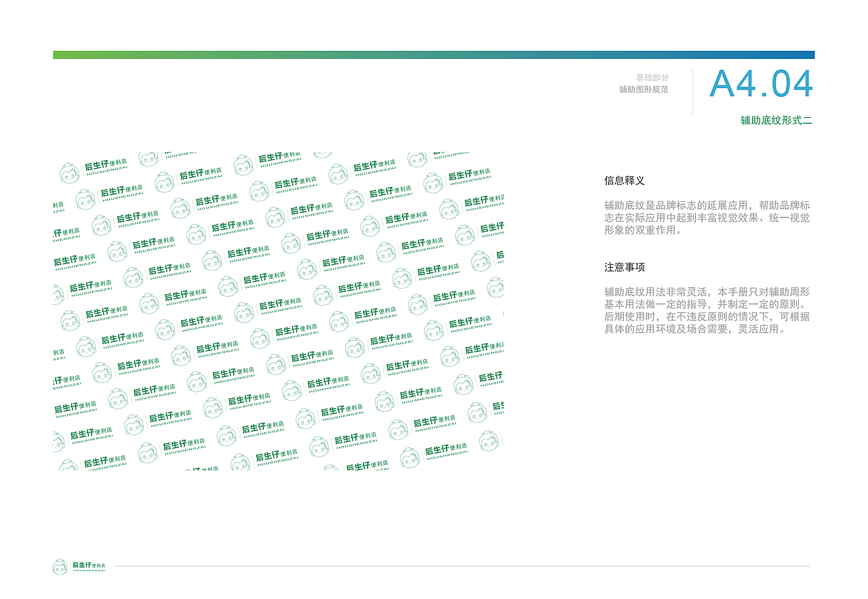Click the paragraph starting 辅助底纹是品牌标志
868x599 pixels.
pos(707,218)
